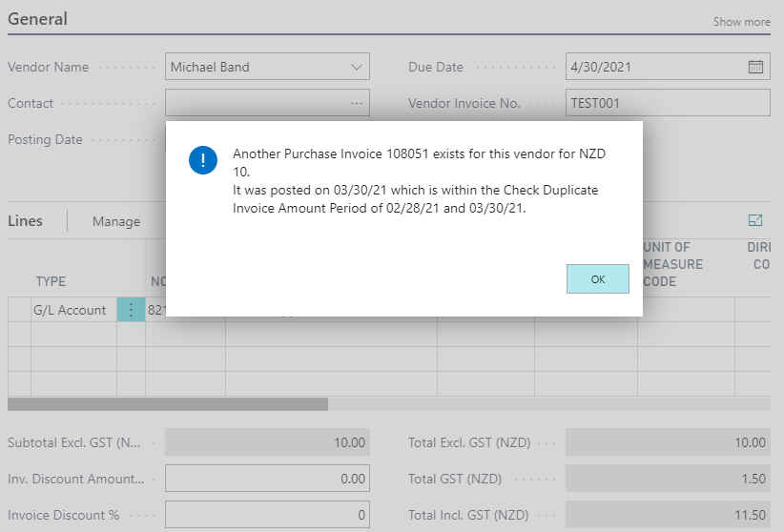Maximize the Lines section with expand icon
Screen dimensions: 784x532
click(x=755, y=220)
